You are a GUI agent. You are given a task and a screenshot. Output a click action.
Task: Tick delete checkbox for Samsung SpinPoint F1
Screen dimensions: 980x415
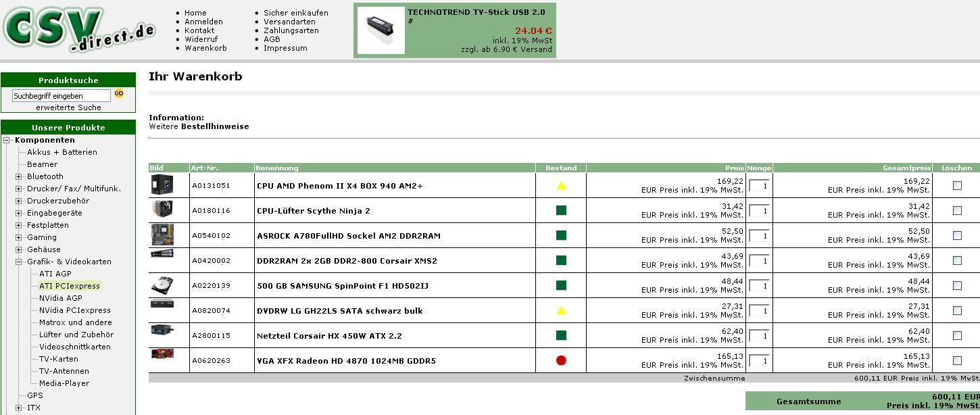(x=957, y=285)
